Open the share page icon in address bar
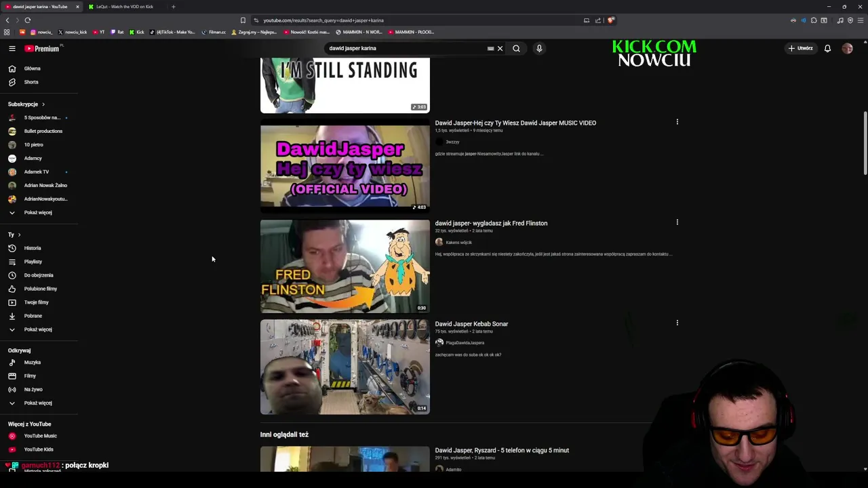This screenshot has width=868, height=488. coord(598,20)
